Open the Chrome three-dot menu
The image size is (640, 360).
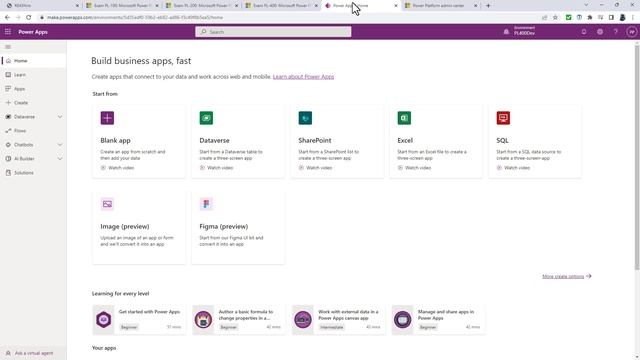click(633, 18)
